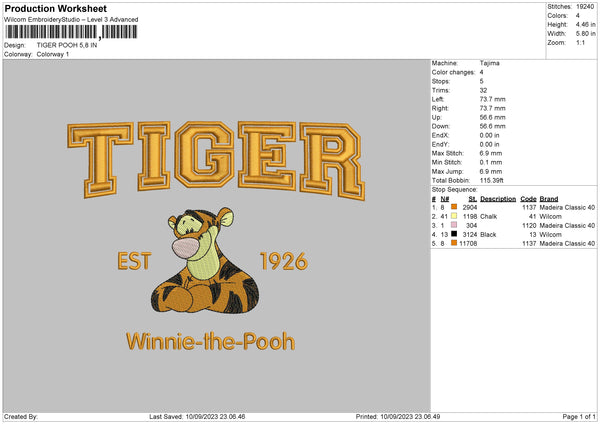Screen dimensions: 600x424
Task: Click the trims value '32'
Action: (483, 90)
